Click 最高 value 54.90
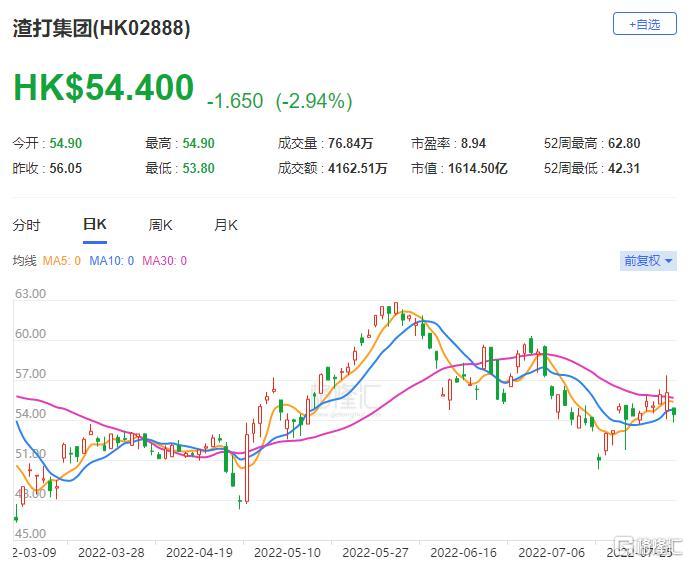The width and height of the screenshot is (689, 563). coord(199,143)
